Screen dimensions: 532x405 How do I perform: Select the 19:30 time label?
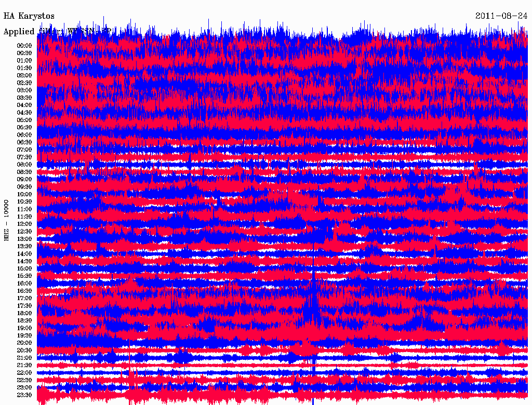pyautogui.click(x=24, y=336)
